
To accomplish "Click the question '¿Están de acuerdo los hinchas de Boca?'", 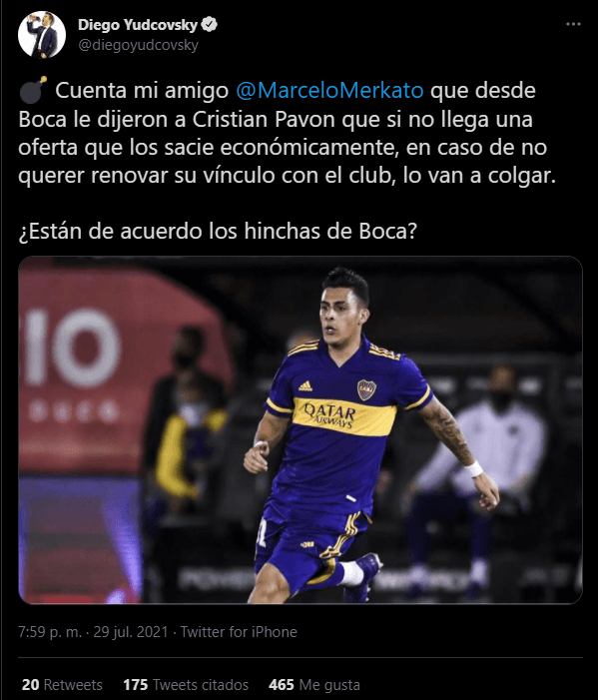I will click(x=218, y=231).
